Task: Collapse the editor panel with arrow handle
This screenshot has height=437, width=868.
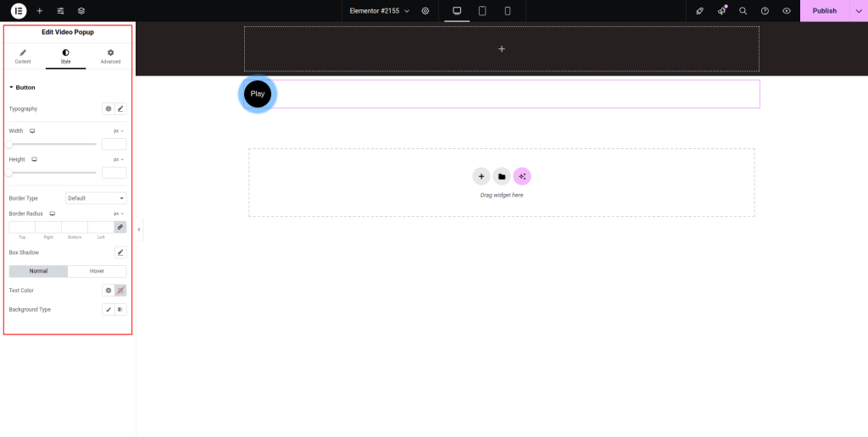Action: click(139, 229)
